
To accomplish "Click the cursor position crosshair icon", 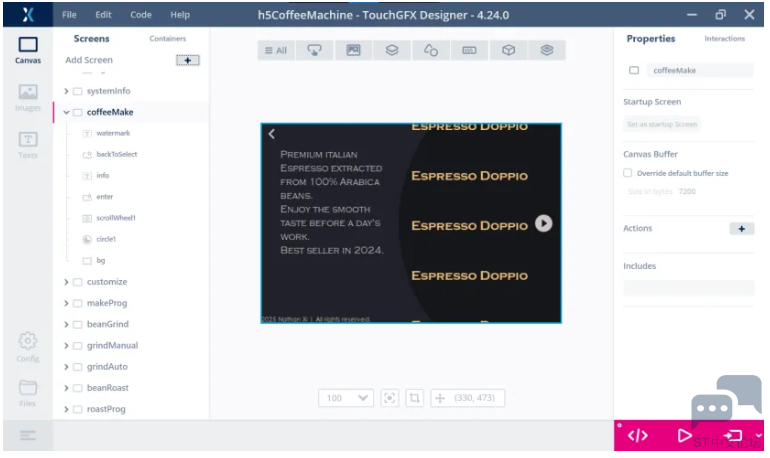I will (x=440, y=398).
